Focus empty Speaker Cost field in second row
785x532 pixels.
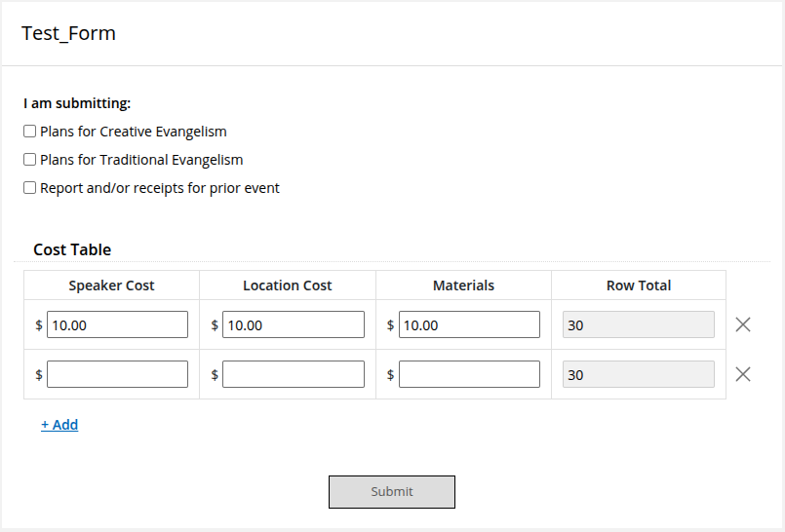point(117,374)
